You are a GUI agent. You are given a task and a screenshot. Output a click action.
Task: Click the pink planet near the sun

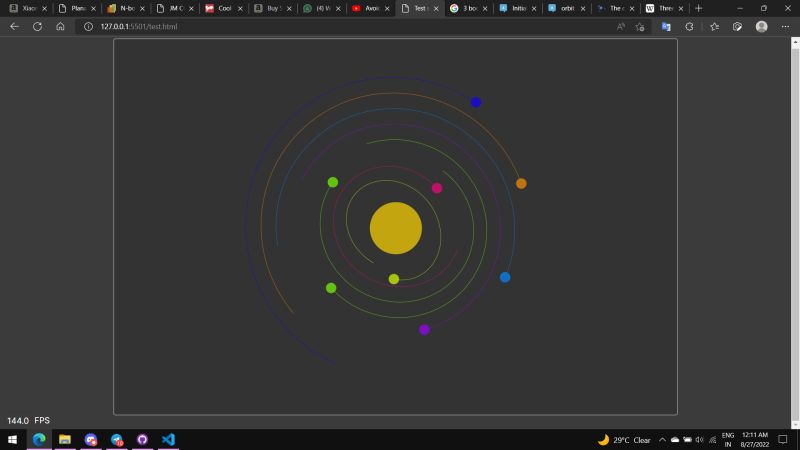point(437,188)
